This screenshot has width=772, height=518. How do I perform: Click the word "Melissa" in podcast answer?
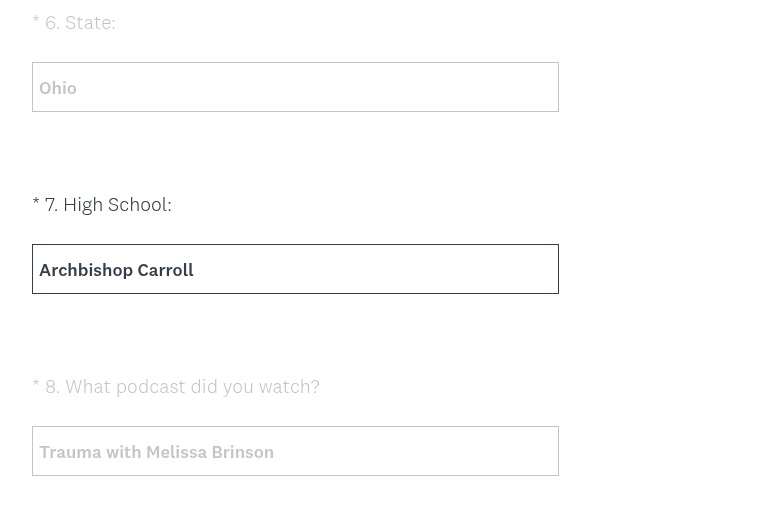pyautogui.click(x=176, y=452)
